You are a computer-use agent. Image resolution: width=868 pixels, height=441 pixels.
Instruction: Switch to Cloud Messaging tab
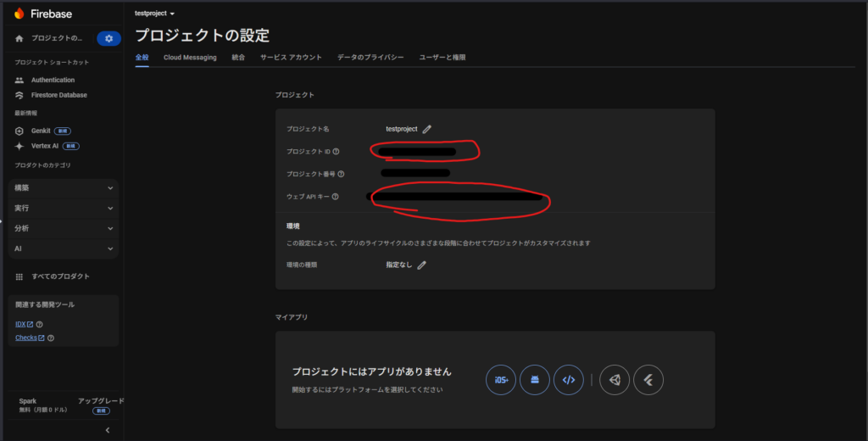pyautogui.click(x=190, y=58)
